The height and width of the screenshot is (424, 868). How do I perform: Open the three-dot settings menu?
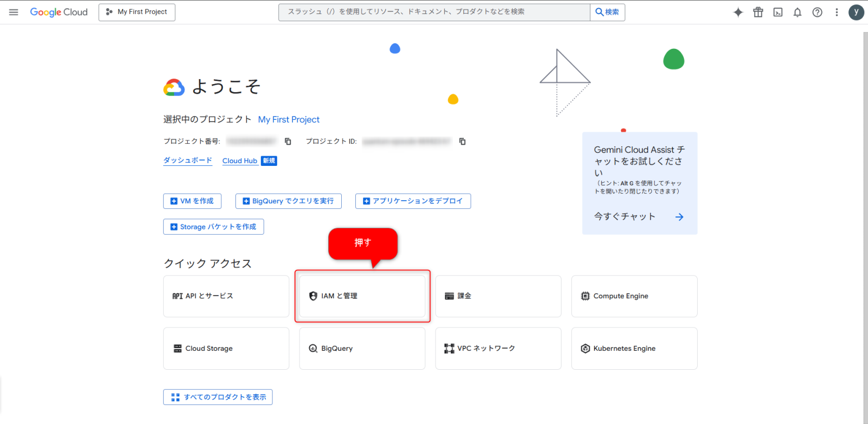pyautogui.click(x=837, y=12)
